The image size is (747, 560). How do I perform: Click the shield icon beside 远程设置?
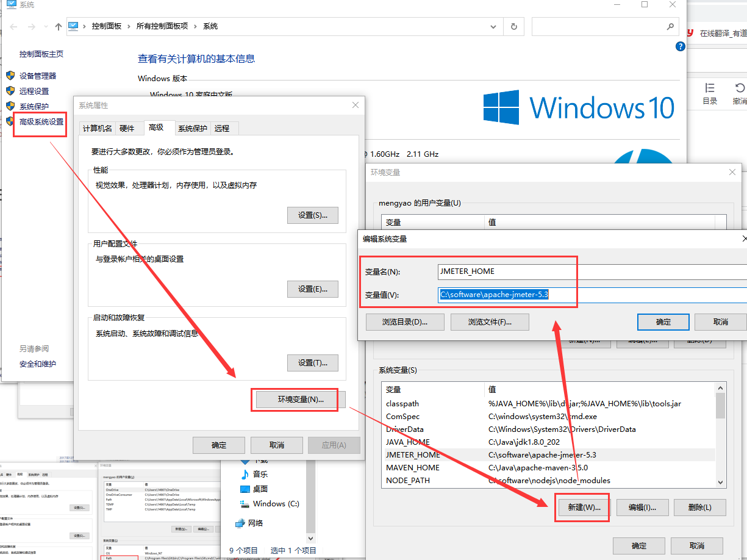click(10, 91)
